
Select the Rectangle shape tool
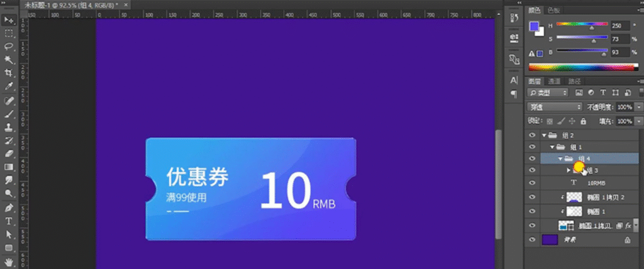click(x=9, y=248)
